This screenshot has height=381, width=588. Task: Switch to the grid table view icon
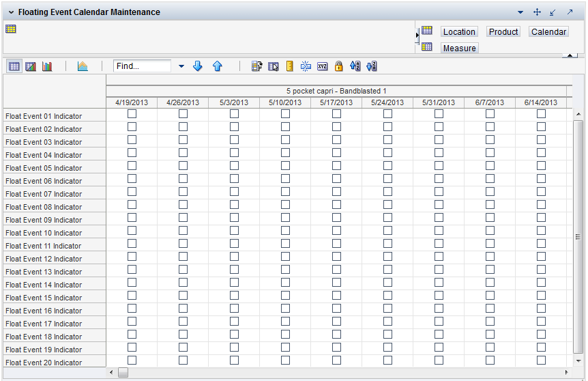point(14,66)
